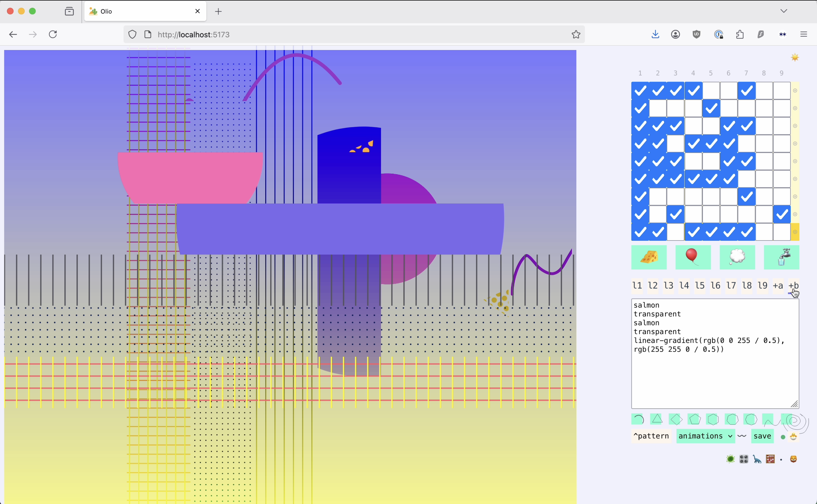
Task: Click the save button
Action: 762,436
